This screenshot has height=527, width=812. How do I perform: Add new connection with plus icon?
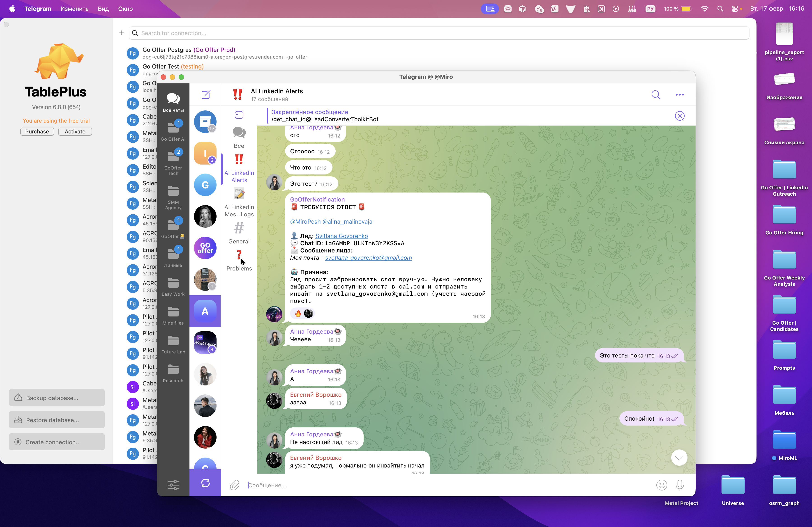pyautogui.click(x=121, y=33)
